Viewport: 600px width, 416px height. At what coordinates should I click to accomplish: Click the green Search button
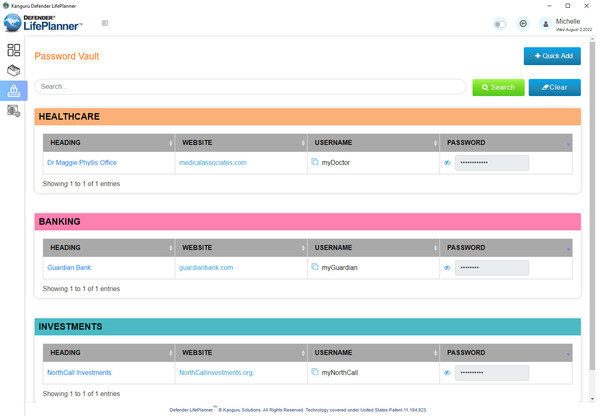(x=498, y=87)
